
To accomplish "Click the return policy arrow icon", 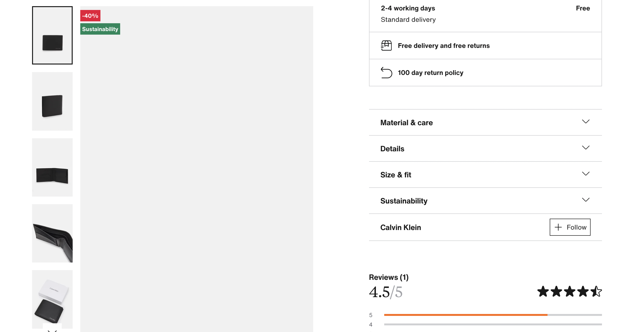I will coord(386,73).
